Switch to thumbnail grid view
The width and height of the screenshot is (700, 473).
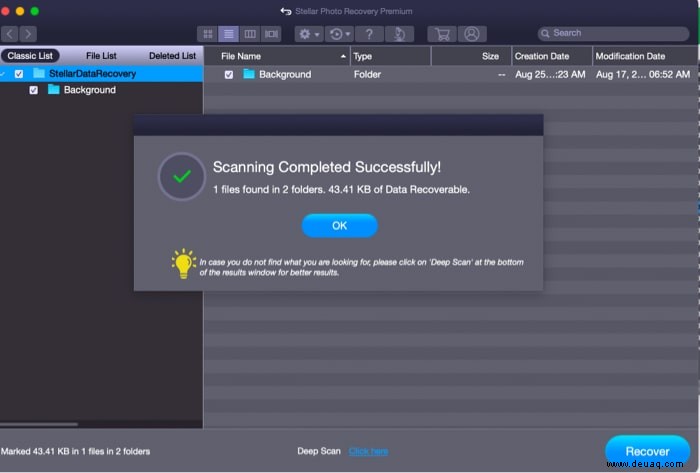pyautogui.click(x=208, y=34)
